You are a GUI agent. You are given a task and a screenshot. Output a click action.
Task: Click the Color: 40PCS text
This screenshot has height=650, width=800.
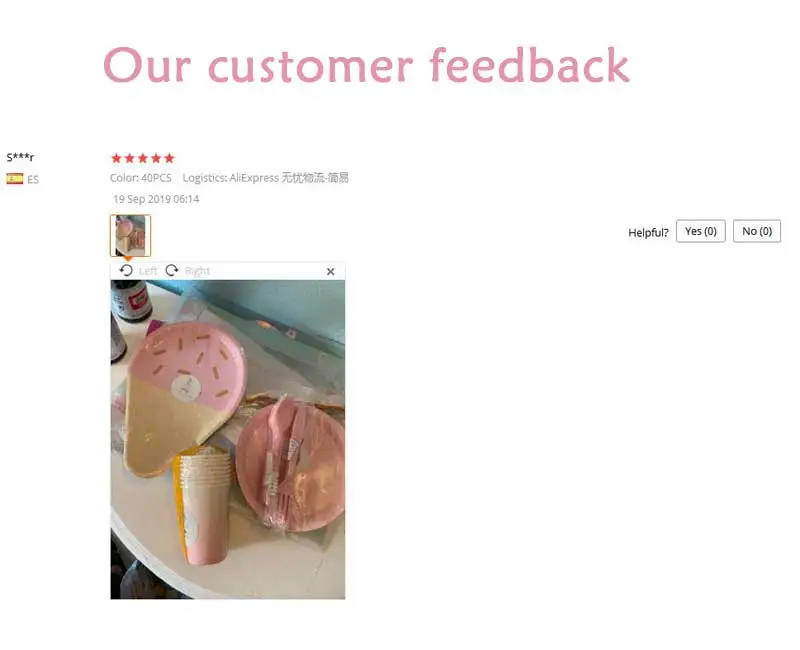pos(141,178)
